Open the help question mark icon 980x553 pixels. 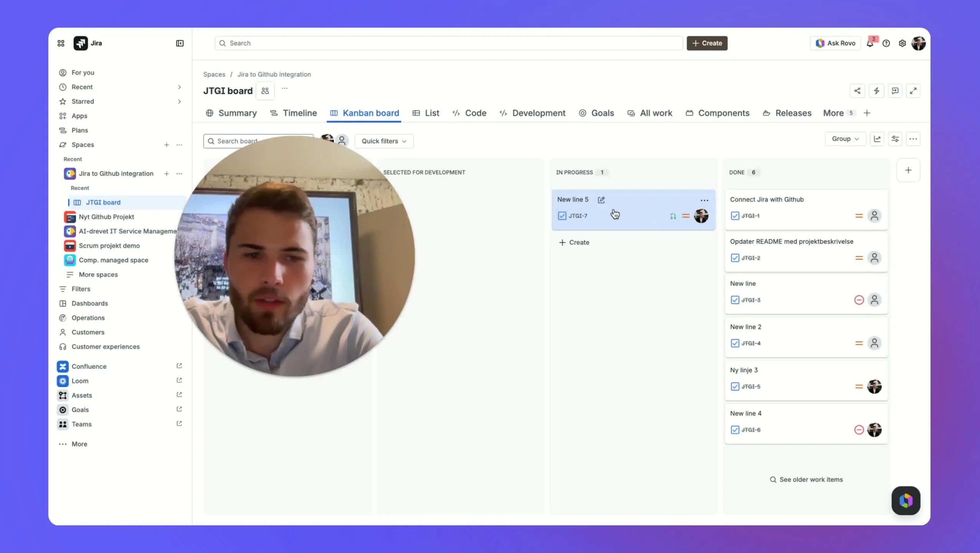coord(886,43)
